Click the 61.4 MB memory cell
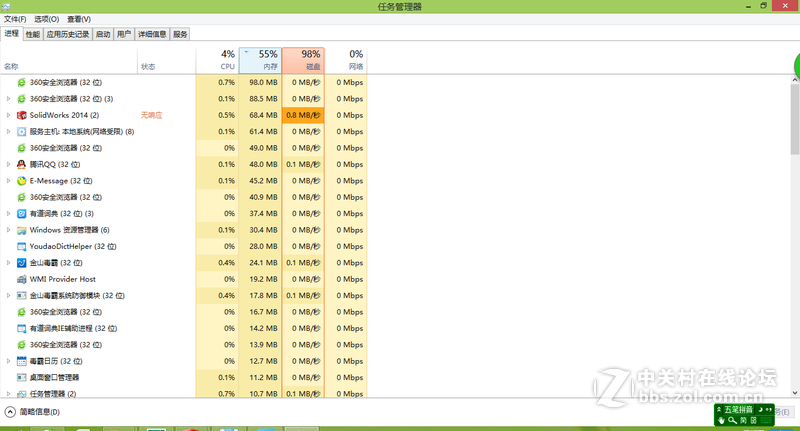 pyautogui.click(x=260, y=132)
